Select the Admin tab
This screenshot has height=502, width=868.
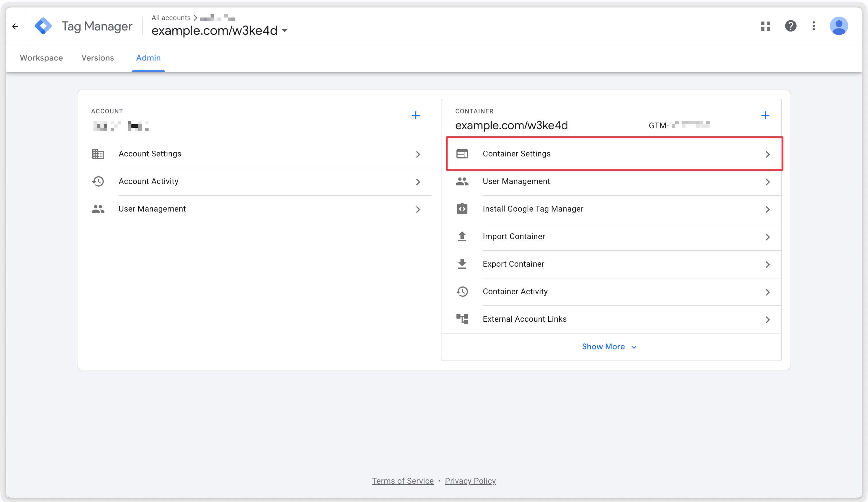[148, 58]
